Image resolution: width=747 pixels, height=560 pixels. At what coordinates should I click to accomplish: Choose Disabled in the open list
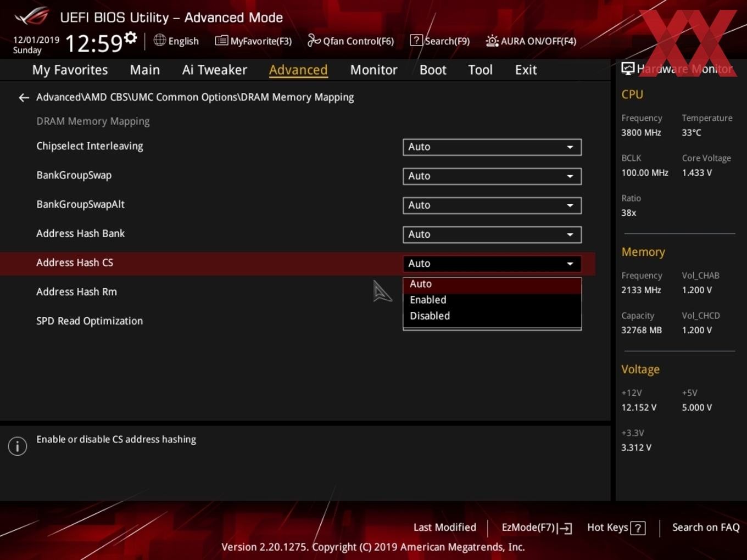(492, 316)
